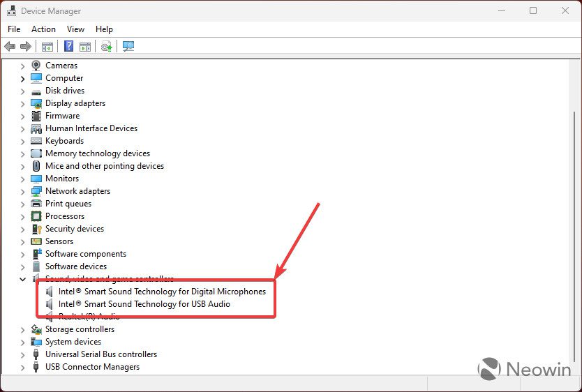This screenshot has height=392, width=582.
Task: Expand the Network adapters category
Action: click(23, 192)
